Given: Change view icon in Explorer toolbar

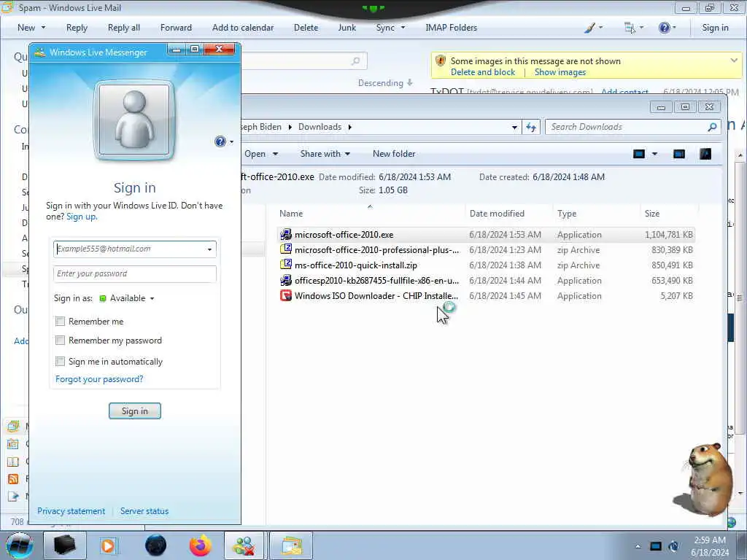Looking at the screenshot, I should (x=639, y=154).
